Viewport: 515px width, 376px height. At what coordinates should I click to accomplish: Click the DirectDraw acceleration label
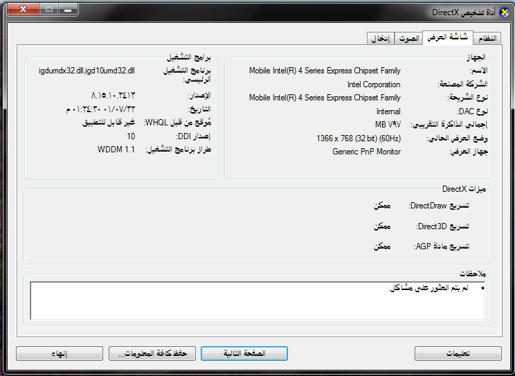click(x=439, y=206)
